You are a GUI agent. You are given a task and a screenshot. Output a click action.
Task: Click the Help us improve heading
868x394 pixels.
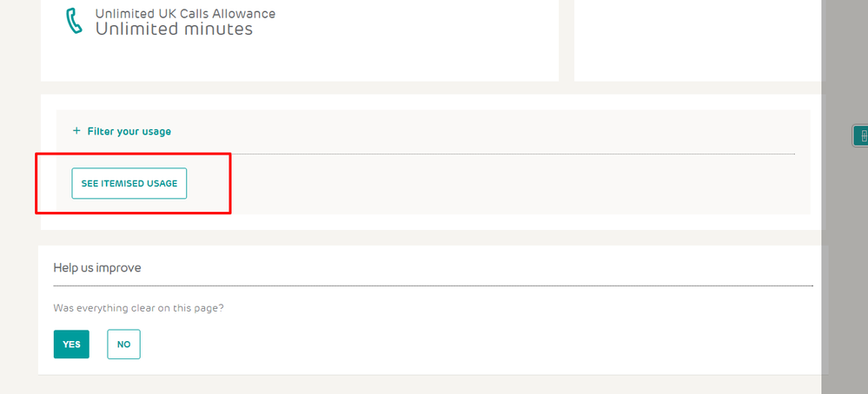97,268
